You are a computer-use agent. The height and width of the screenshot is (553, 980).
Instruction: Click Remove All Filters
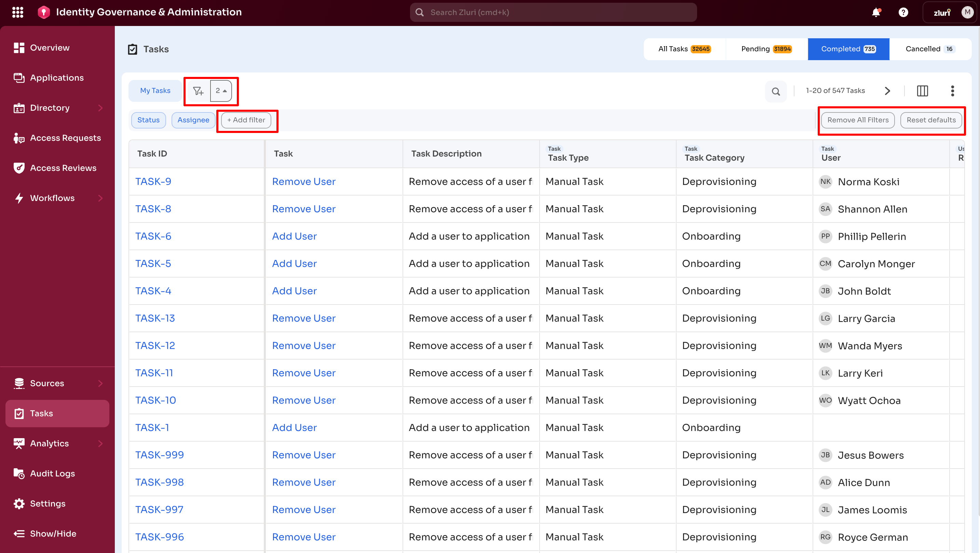coord(858,120)
